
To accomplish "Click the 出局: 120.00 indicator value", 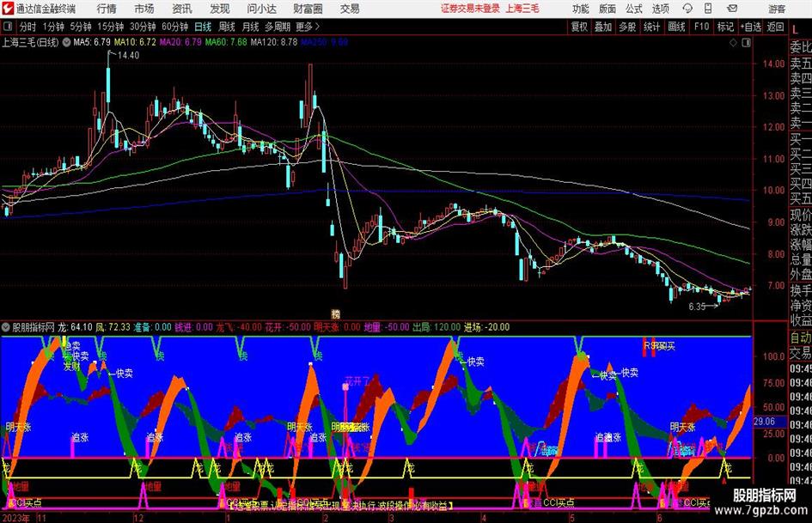I will 436,327.
